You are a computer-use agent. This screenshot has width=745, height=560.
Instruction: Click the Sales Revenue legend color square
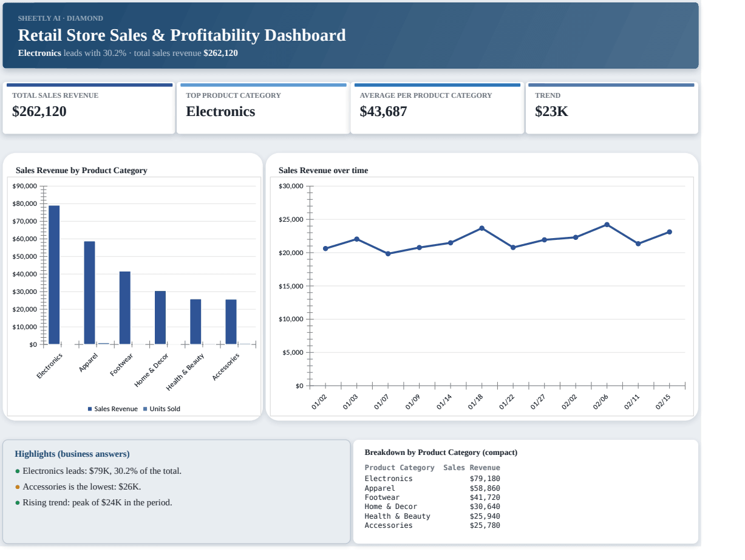[90, 409]
